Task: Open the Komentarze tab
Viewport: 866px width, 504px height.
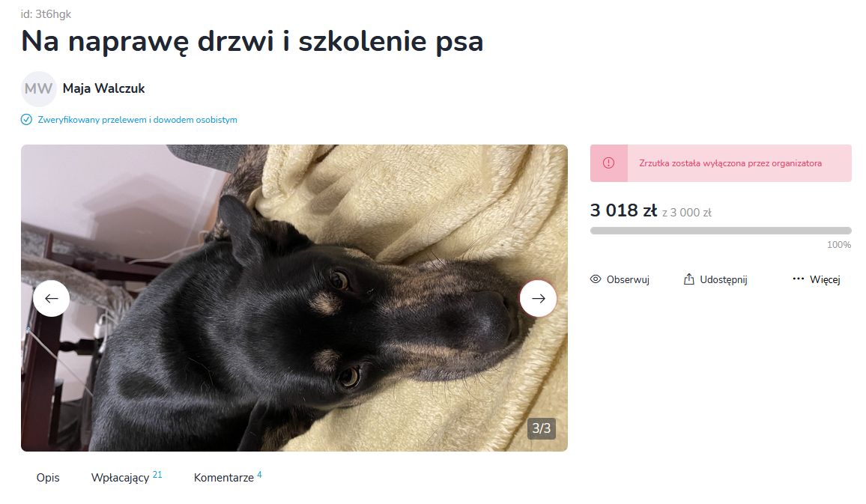Action: tap(228, 477)
